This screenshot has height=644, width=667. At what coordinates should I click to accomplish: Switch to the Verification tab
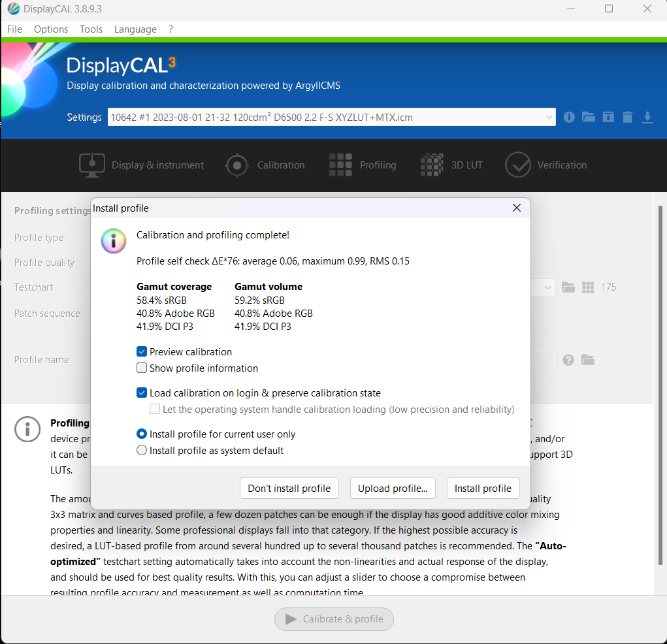(x=546, y=165)
